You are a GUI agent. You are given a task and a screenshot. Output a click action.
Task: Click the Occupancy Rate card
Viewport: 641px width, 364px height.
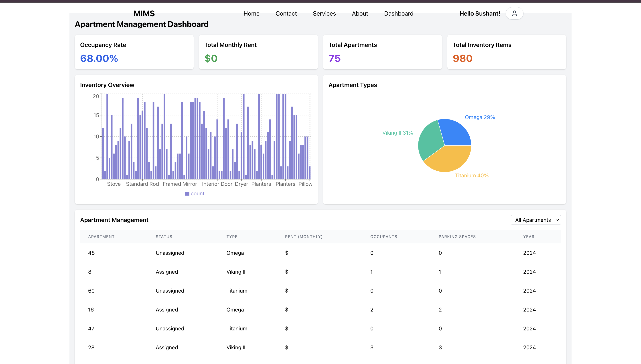(x=134, y=52)
